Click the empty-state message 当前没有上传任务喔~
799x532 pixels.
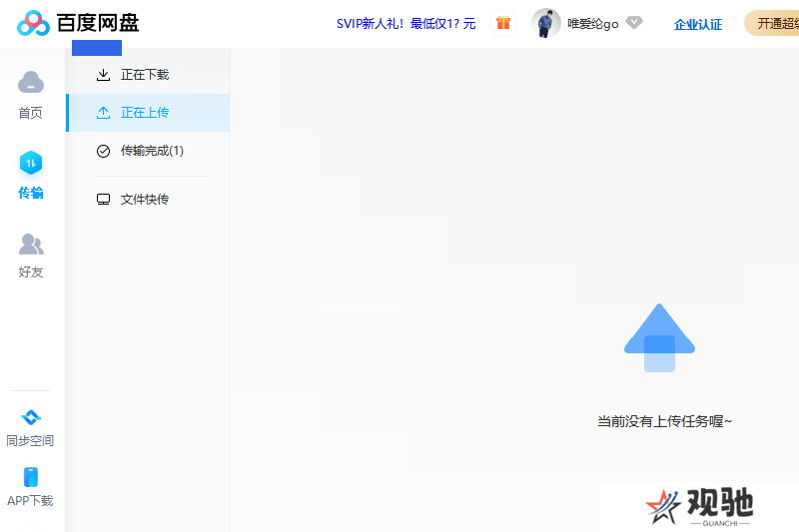click(x=664, y=421)
